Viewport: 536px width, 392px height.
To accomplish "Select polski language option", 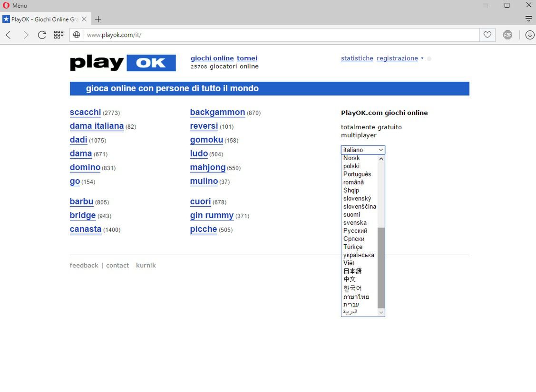I will (x=360, y=166).
